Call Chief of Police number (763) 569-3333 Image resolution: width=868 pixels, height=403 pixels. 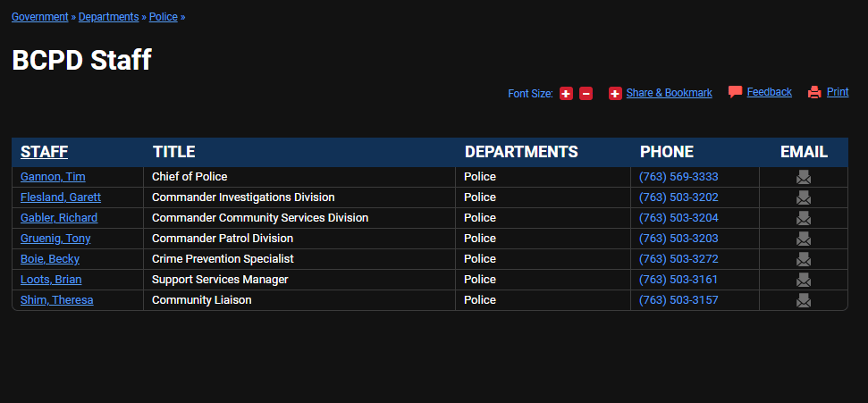point(678,177)
